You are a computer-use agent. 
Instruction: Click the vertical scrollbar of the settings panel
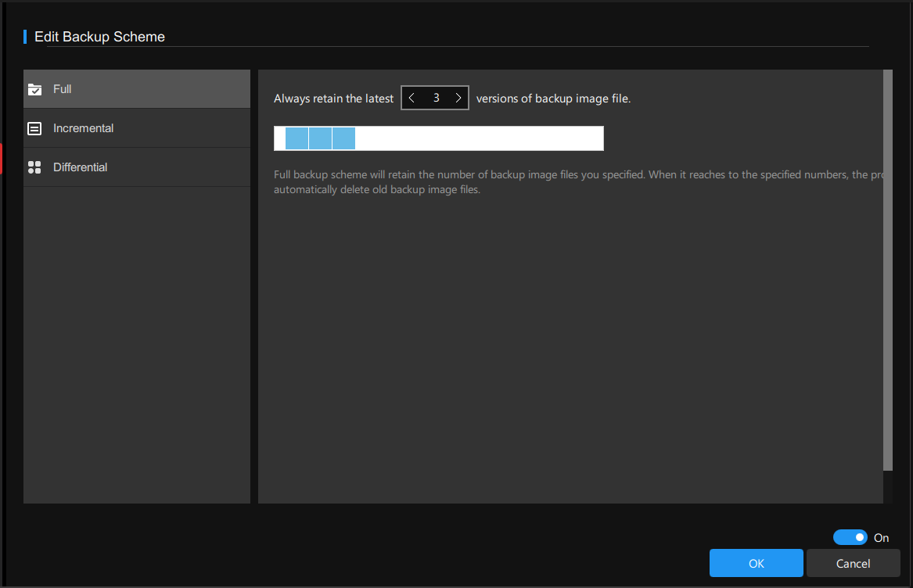tap(888, 270)
